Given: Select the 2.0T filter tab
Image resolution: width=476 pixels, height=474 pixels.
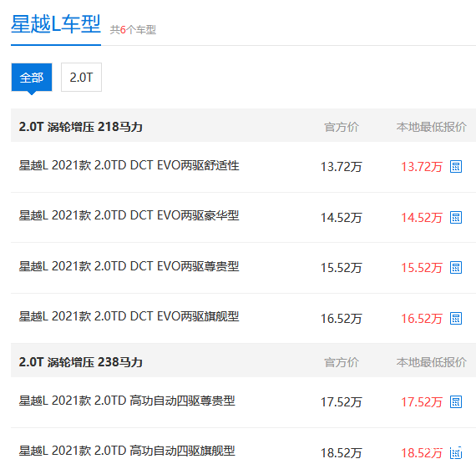Looking at the screenshot, I should 81,78.
